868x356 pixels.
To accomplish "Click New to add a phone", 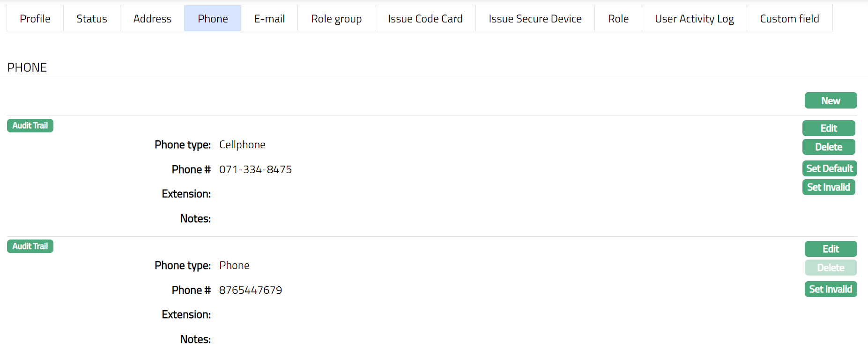I will (x=831, y=101).
